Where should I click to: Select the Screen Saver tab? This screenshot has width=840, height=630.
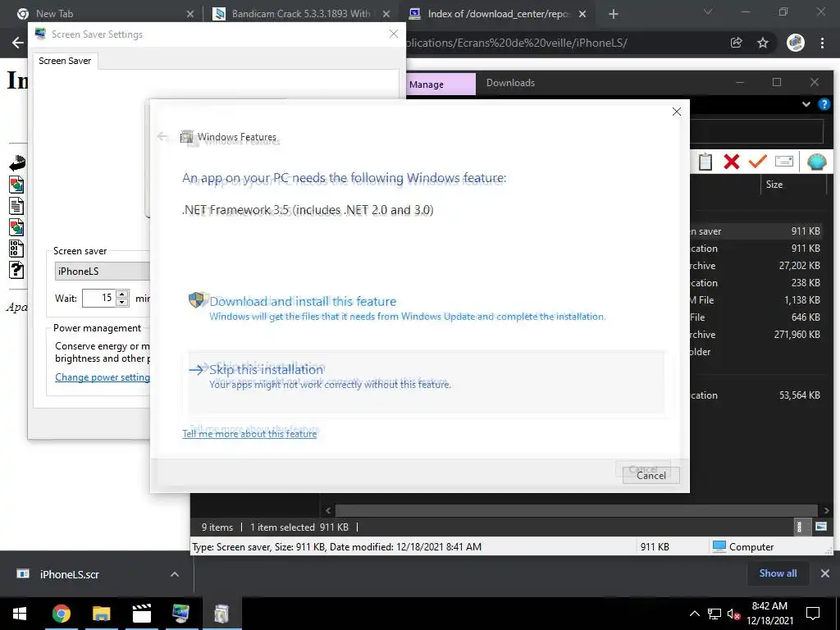(65, 61)
